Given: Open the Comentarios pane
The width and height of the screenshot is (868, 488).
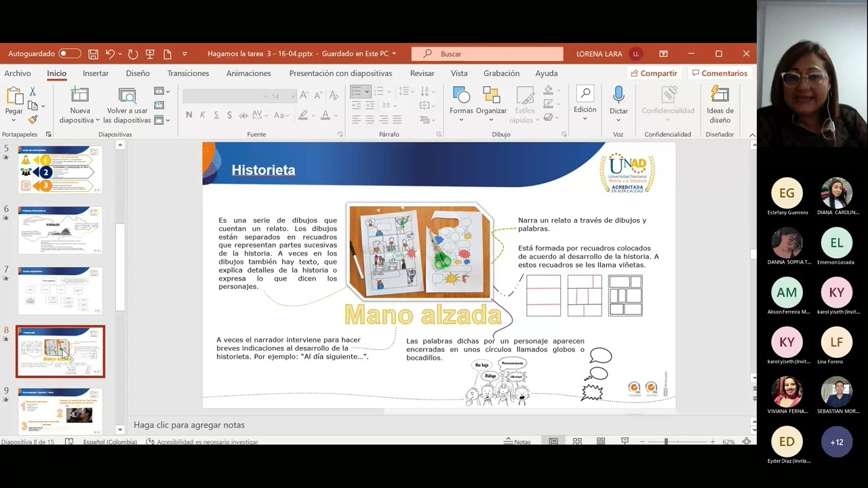Looking at the screenshot, I should (719, 73).
